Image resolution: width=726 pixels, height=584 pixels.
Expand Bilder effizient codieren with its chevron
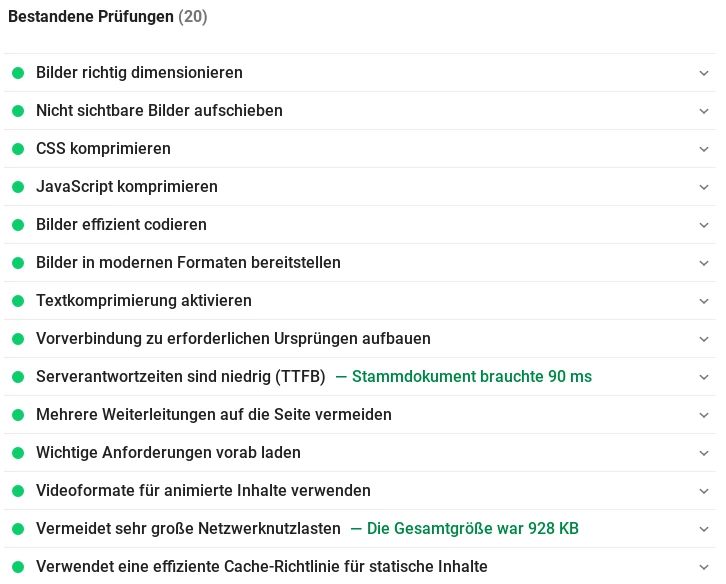click(704, 225)
